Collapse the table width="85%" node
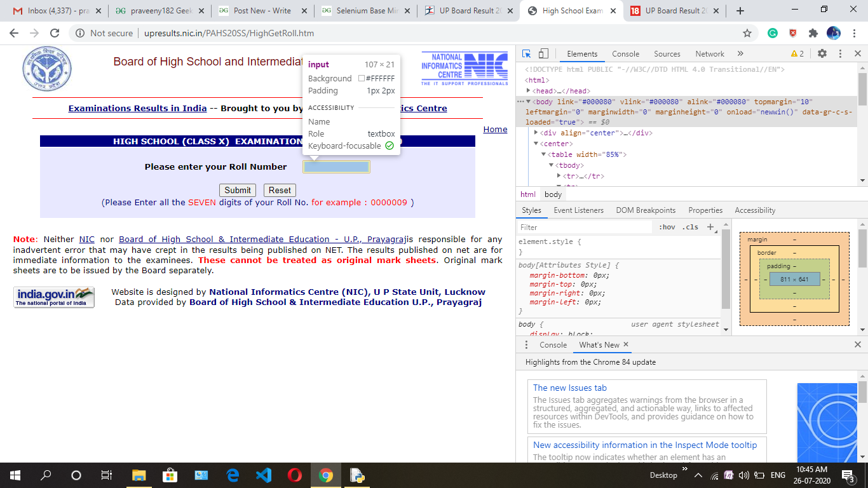Image resolution: width=868 pixels, height=488 pixels. pos(544,154)
